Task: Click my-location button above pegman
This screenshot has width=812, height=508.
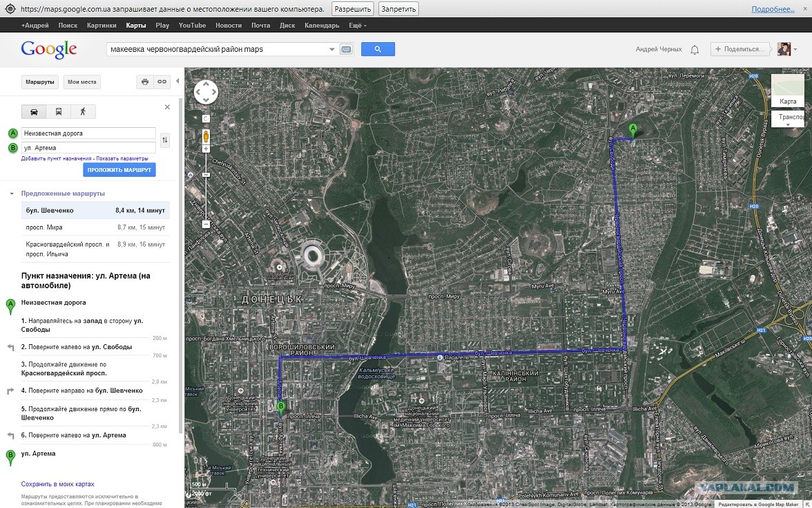Action: [206, 119]
